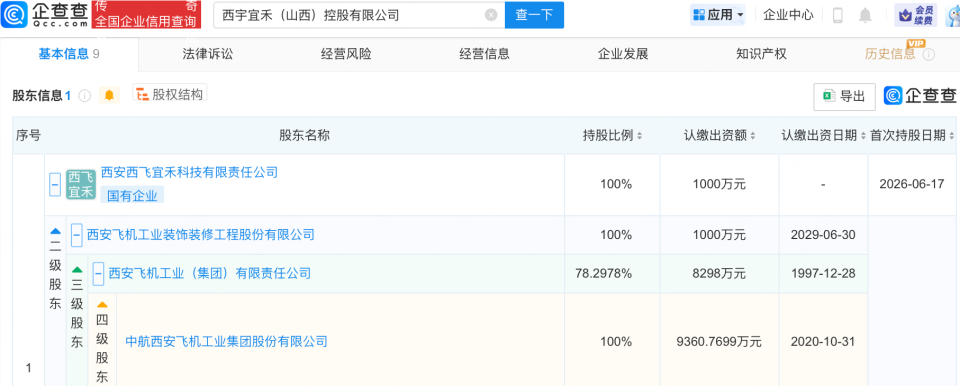Image resolution: width=960 pixels, height=386 pixels.
Task: Select the 2020-10-31 date cell
Action: (x=823, y=341)
